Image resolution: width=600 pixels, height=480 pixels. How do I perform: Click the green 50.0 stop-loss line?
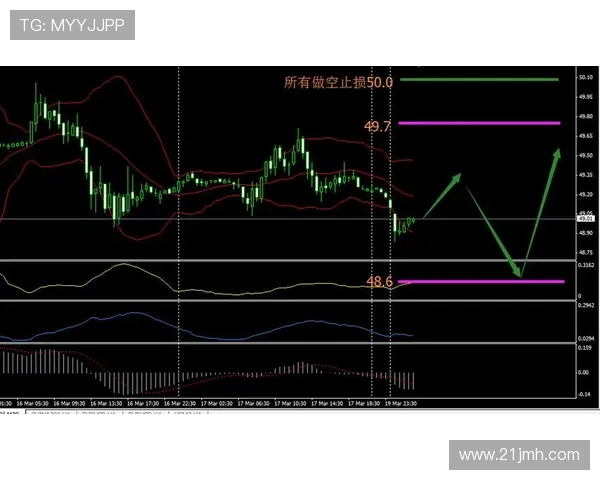pos(478,79)
